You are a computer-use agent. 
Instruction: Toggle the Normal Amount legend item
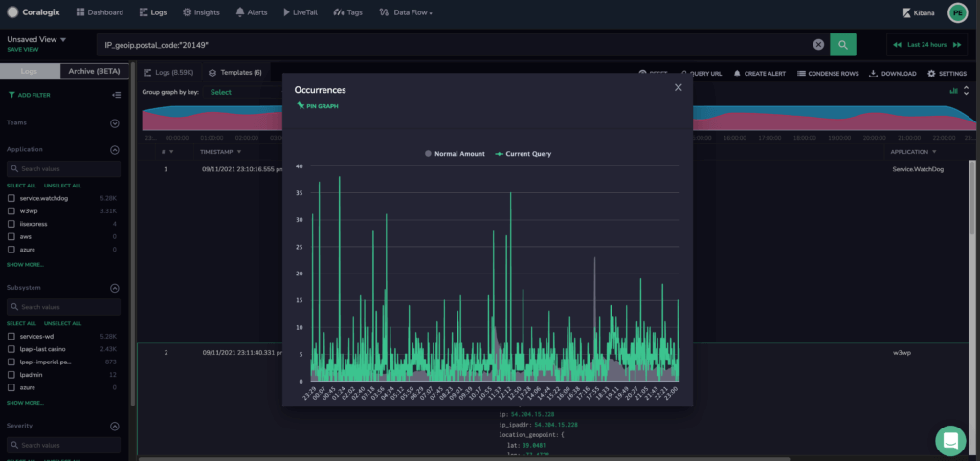pos(455,154)
